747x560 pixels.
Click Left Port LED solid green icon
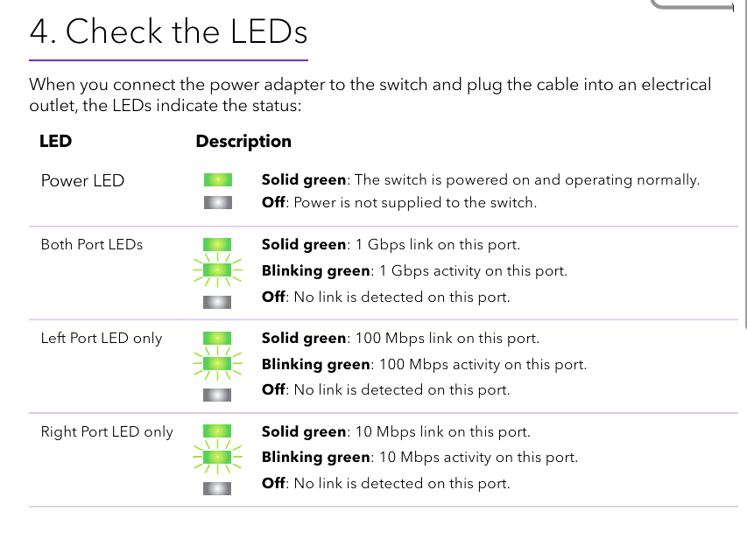(x=217, y=338)
